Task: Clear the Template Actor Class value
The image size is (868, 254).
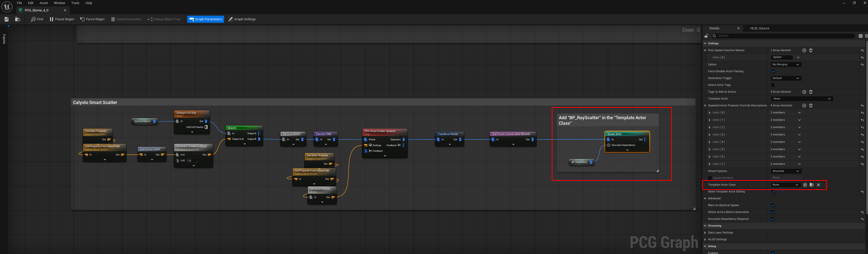Action: pos(818,185)
